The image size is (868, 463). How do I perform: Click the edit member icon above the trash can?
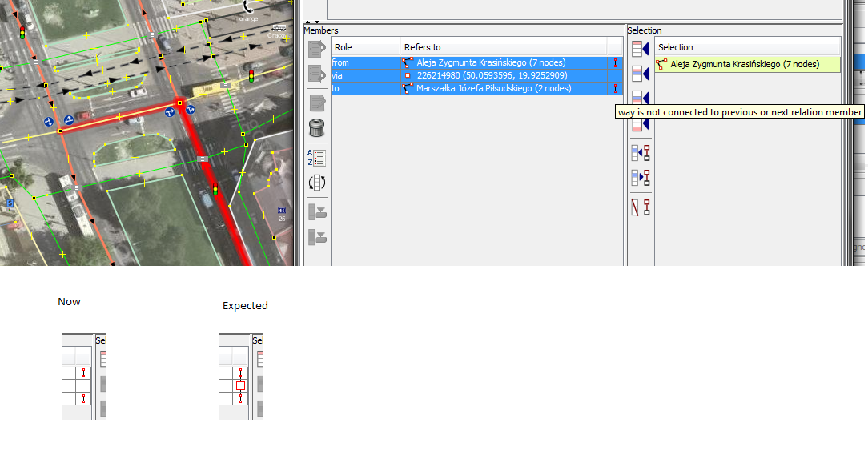(x=317, y=103)
